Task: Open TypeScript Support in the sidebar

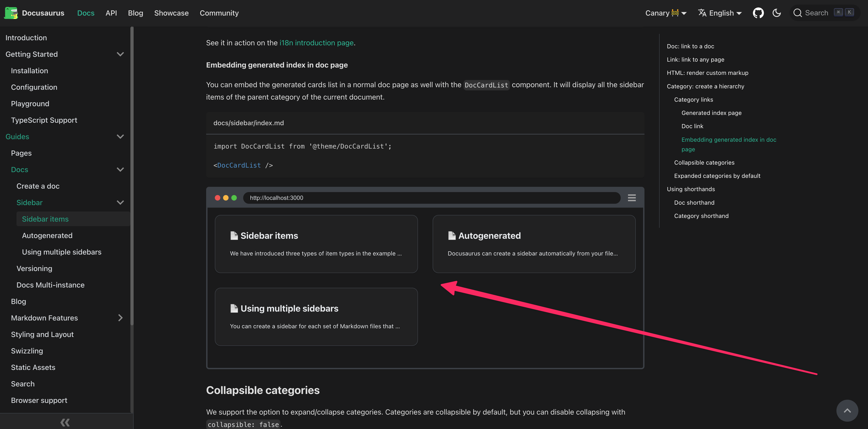Action: click(x=44, y=120)
